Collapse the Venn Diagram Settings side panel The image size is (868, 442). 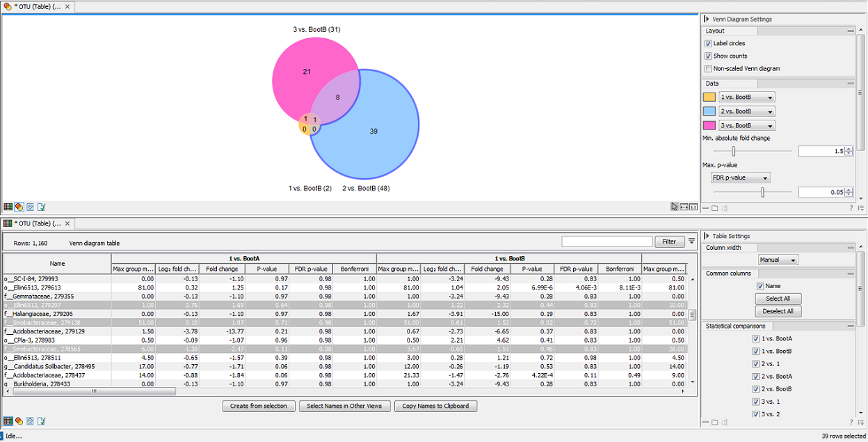click(x=707, y=19)
